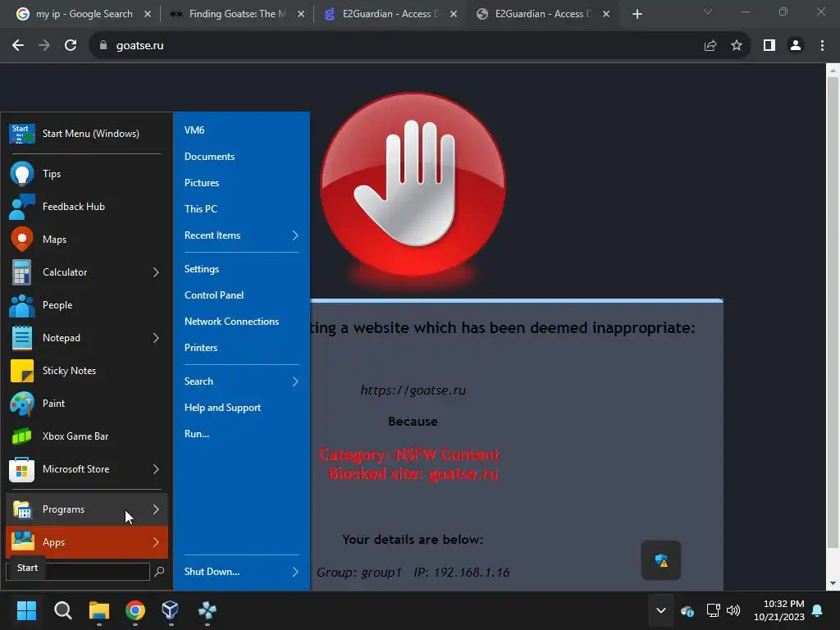Expand Recent Items submenu arrow
Viewport: 840px width, 630px height.
295,235
